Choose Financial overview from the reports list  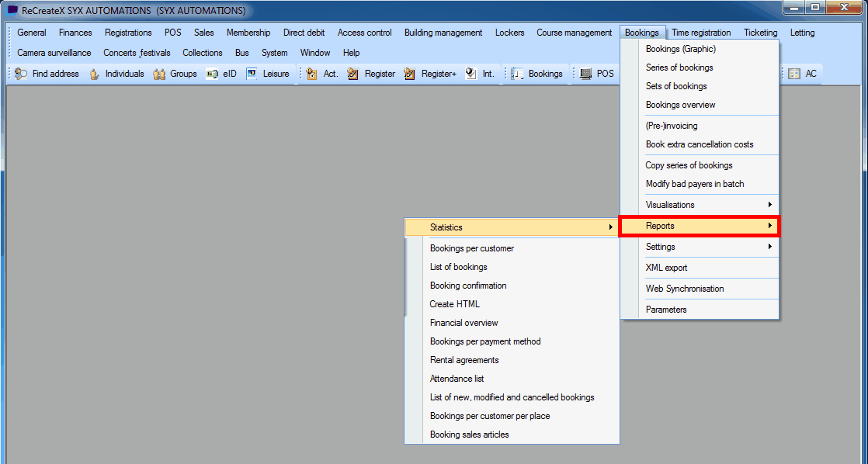(x=464, y=323)
